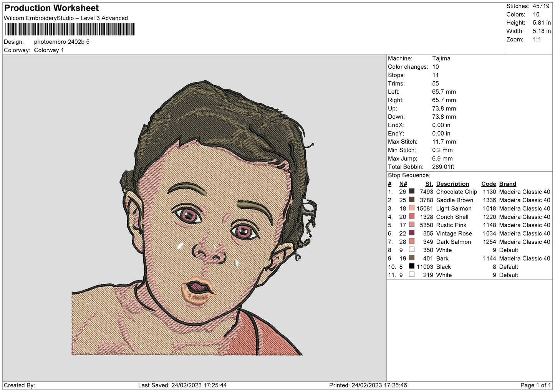This screenshot has height=392, width=555.
Task: Click 'Printed: 24/02/2023 17:25:46' text
Action: coord(368,385)
